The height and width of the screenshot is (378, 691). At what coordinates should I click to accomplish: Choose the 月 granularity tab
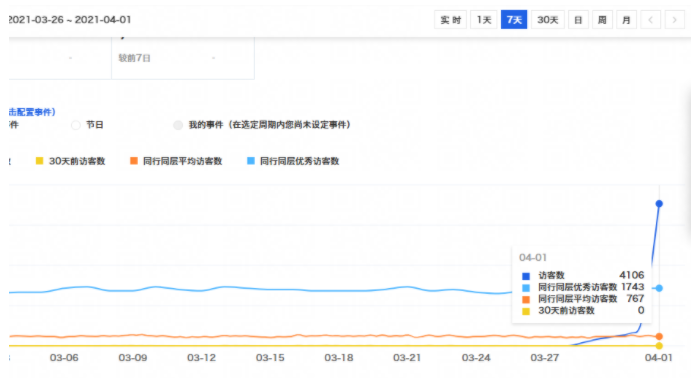pyautogui.click(x=626, y=20)
